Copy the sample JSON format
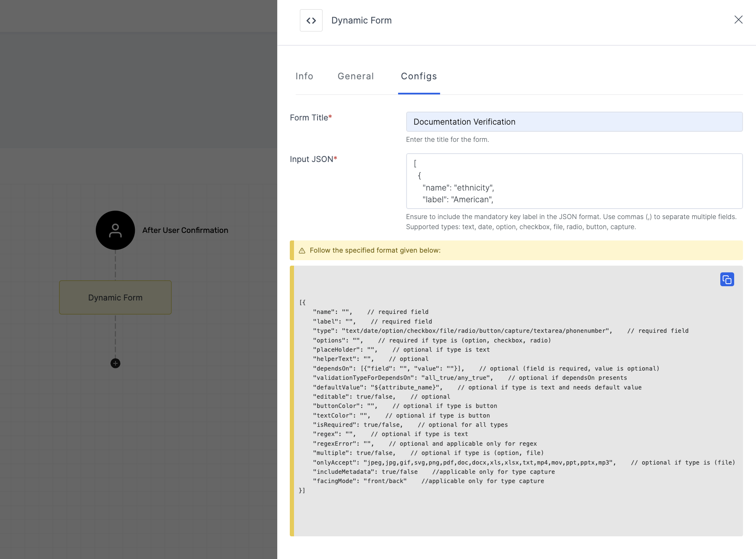The image size is (756, 559). (727, 279)
